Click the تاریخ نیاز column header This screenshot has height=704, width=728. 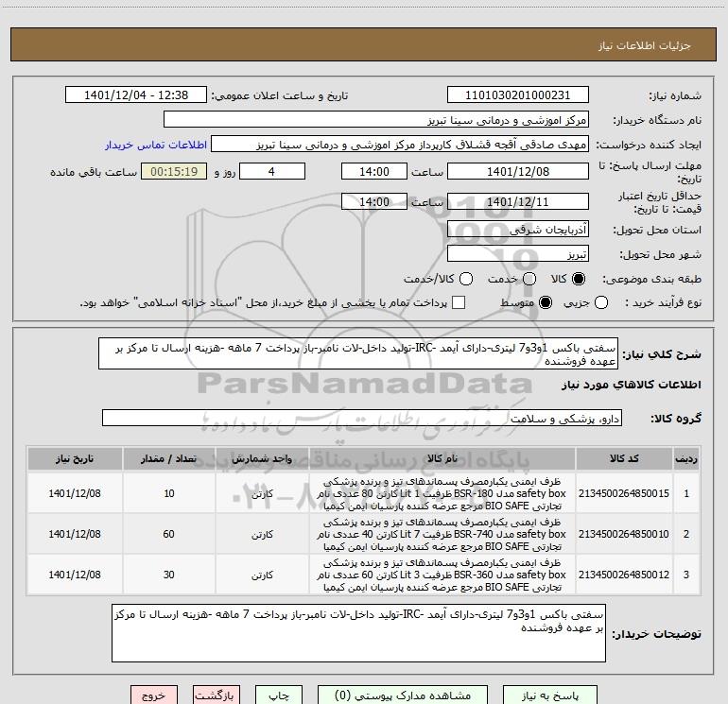click(75, 458)
